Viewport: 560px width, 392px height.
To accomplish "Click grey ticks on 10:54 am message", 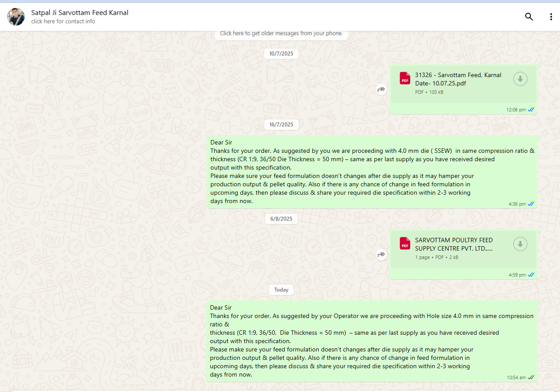I will click(x=531, y=377).
